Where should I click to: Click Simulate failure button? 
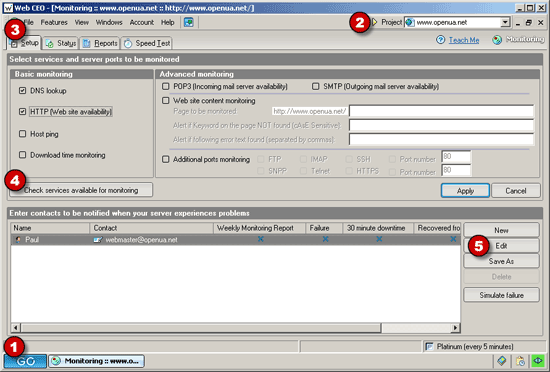click(501, 295)
